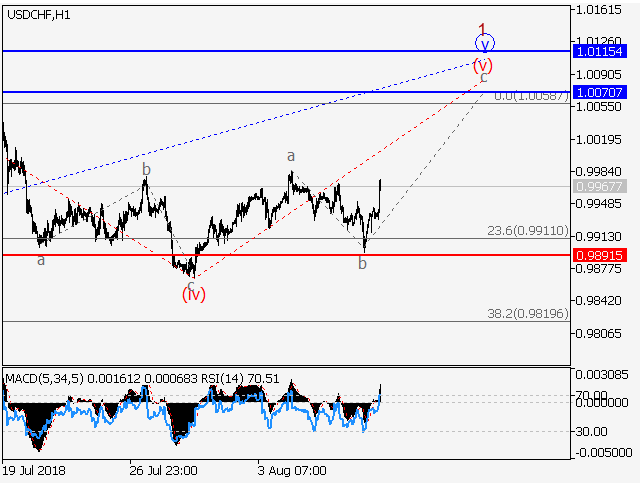Image resolution: width=640 pixels, height=483 pixels.
Task: Click the 0.0(1.00587) Fibonacci level label
Action: pyautogui.click(x=532, y=96)
